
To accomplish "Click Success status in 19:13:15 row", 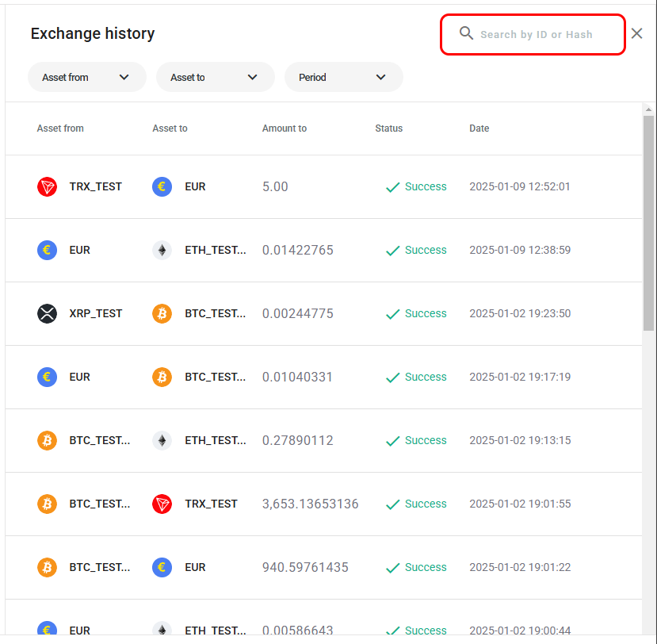I will (x=425, y=440).
